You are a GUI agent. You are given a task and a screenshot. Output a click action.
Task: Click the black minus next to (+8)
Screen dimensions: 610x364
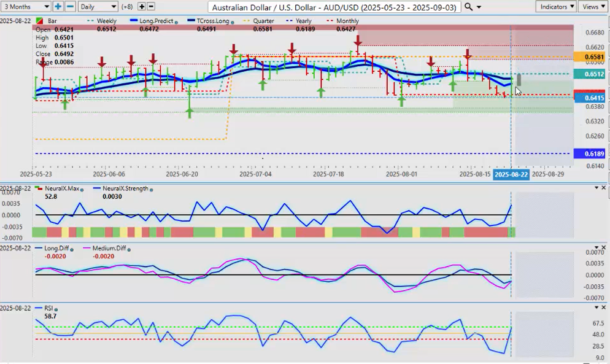[x=152, y=7]
